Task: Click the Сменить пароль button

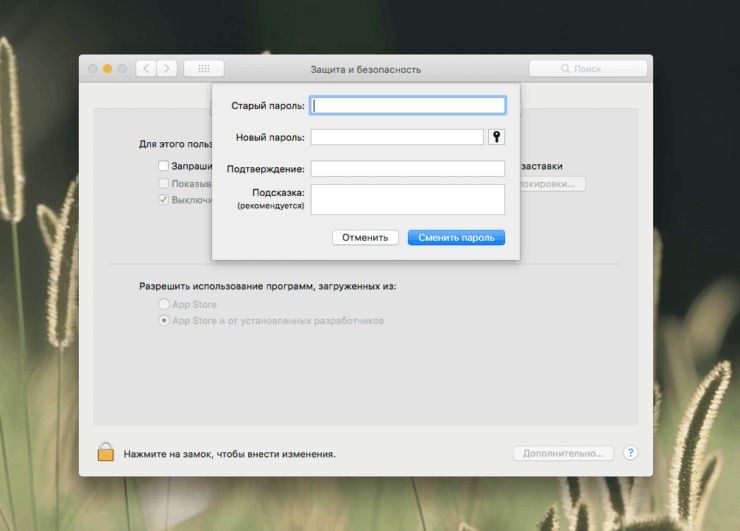Action: click(456, 238)
